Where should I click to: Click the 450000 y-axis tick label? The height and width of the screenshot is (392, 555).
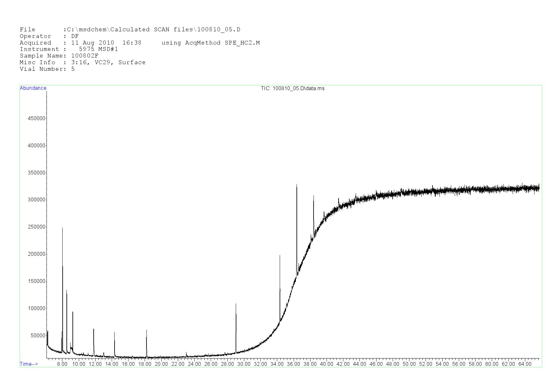(36, 119)
